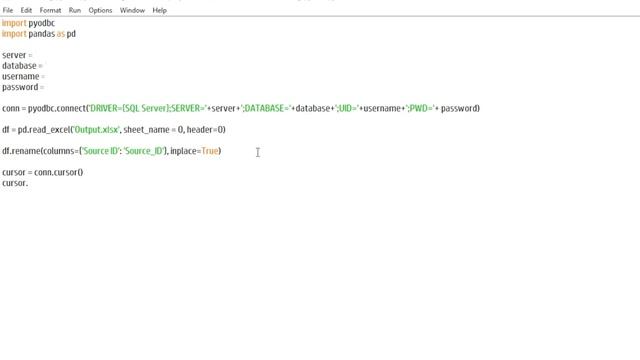Viewport: 640px width, 360px height.
Task: Open the Run menu
Action: pyautogui.click(x=75, y=10)
